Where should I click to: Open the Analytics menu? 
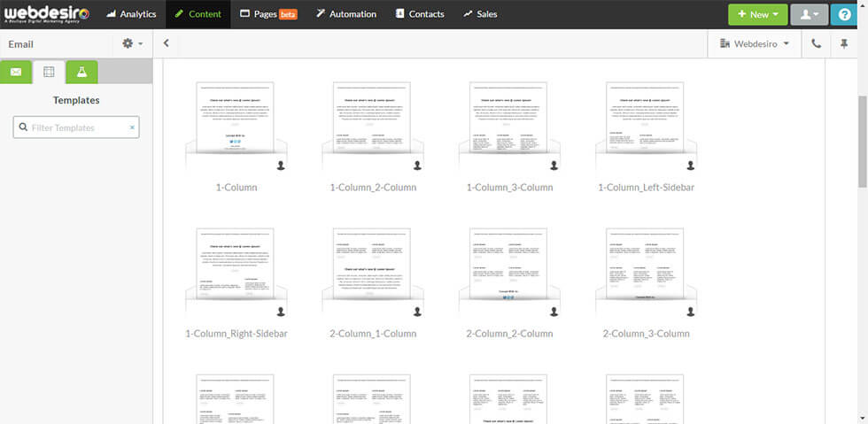point(131,14)
